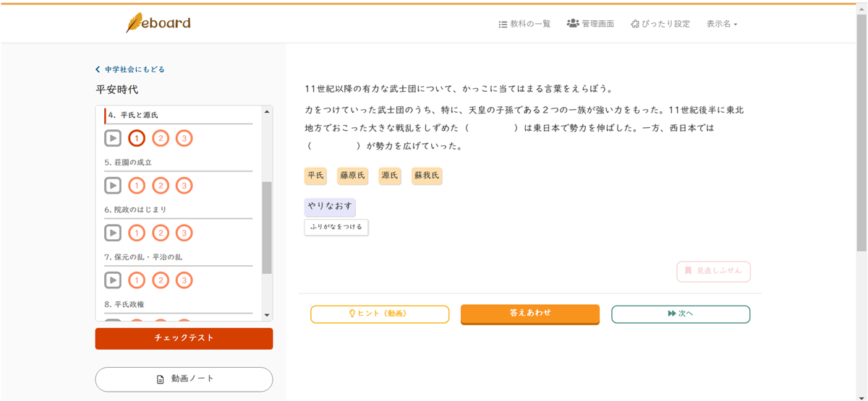Viewport: 868px width, 401px height.
Task: Open exercise 3 under 荘園の成立
Action: click(184, 186)
